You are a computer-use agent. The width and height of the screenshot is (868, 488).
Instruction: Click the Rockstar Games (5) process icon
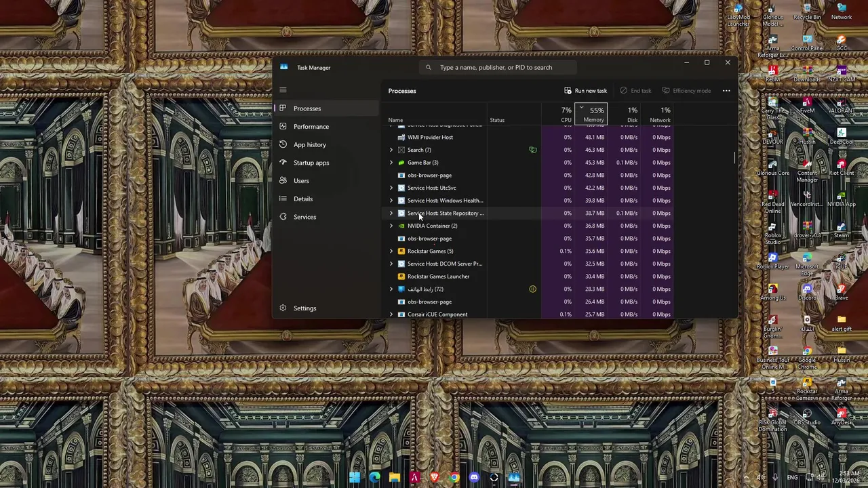[x=401, y=251]
